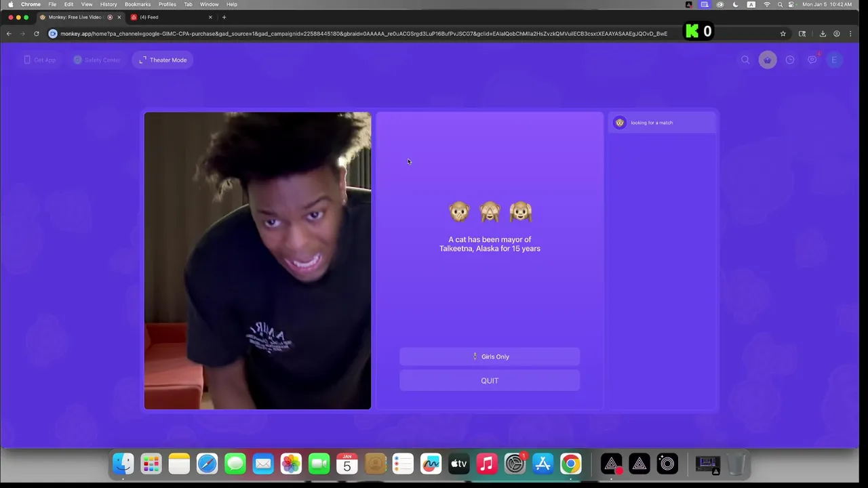This screenshot has height=488, width=868.
Task: Open the Chrome File menu
Action: [x=52, y=4]
